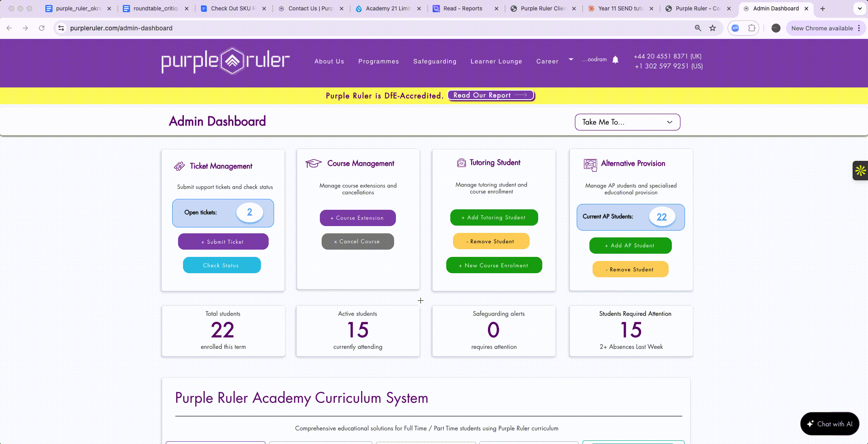Click the Add AP Student button
The image size is (868, 444).
click(630, 246)
